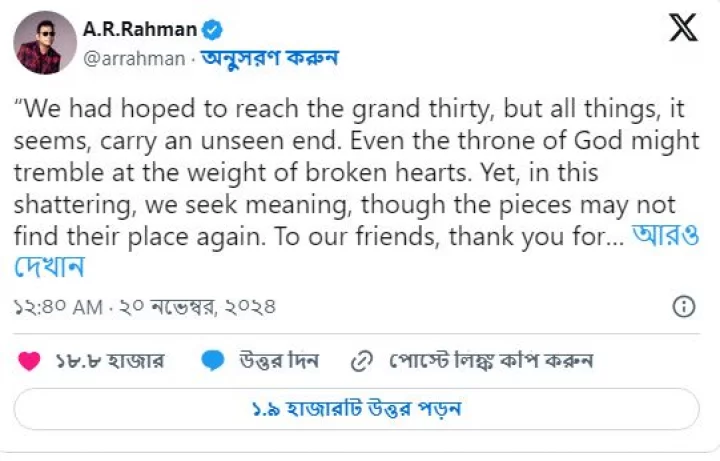720x461 pixels.
Task: Click the blue verified badge beside A.R.Rahman
Action: pyautogui.click(x=212, y=30)
